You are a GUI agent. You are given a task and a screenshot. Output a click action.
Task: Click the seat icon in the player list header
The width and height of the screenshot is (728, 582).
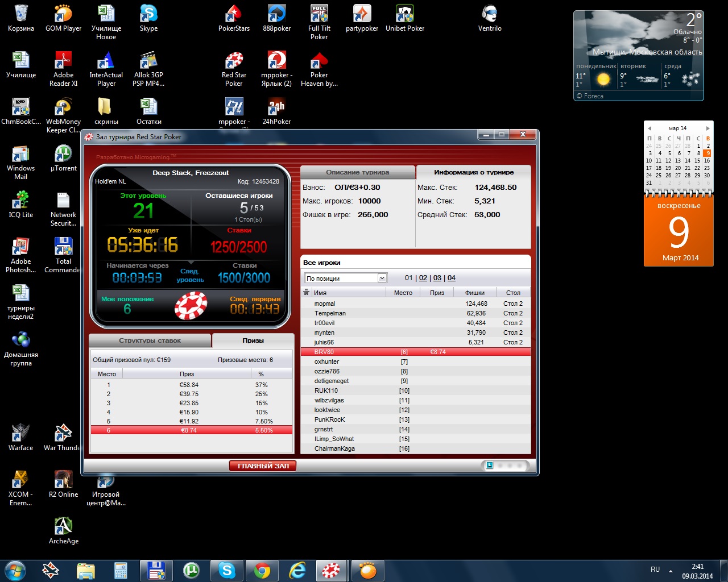[x=307, y=293]
